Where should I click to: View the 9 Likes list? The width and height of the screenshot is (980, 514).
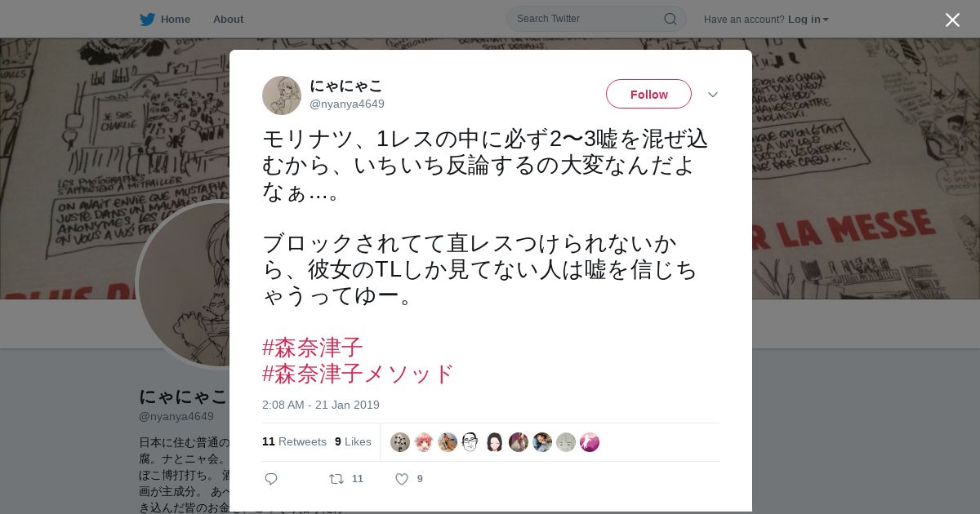coord(353,441)
